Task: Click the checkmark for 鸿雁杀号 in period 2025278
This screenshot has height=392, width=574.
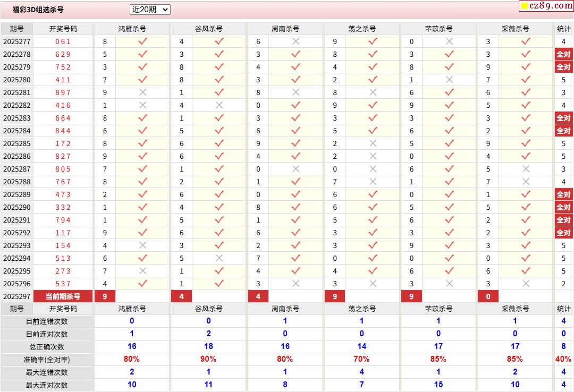Action: click(142, 54)
